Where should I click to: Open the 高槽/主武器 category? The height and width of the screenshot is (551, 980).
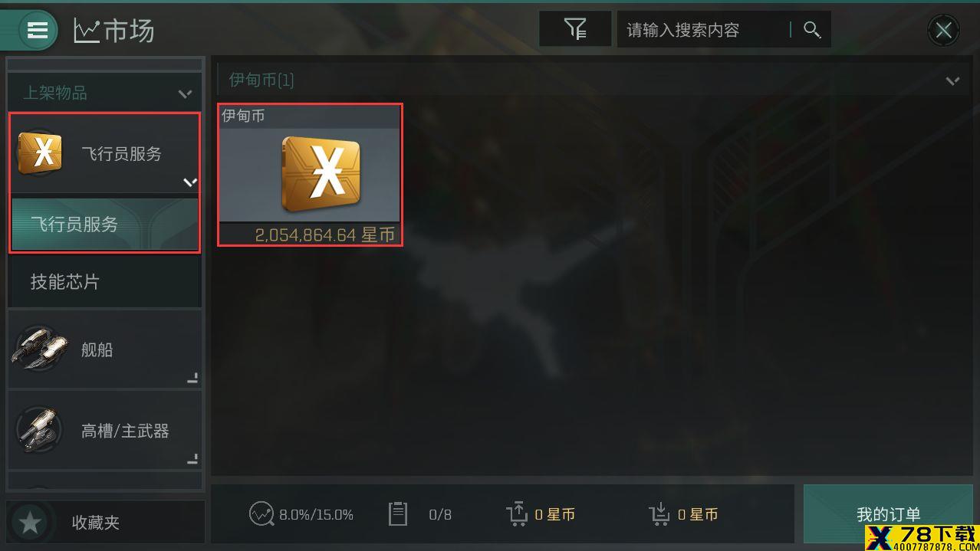104,430
